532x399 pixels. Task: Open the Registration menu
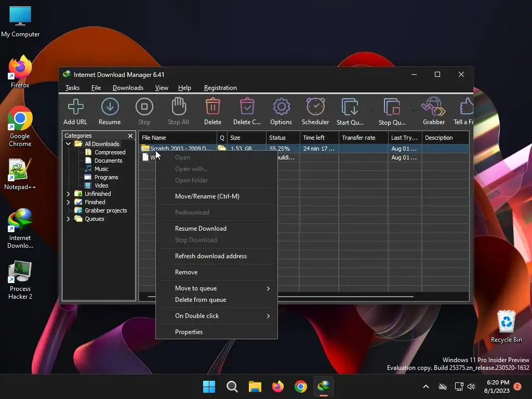pyautogui.click(x=220, y=88)
